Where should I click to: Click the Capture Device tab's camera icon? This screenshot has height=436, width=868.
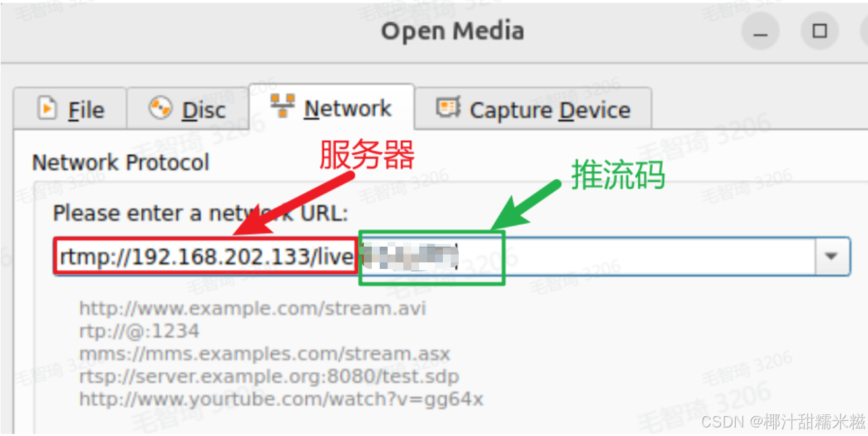(448, 107)
